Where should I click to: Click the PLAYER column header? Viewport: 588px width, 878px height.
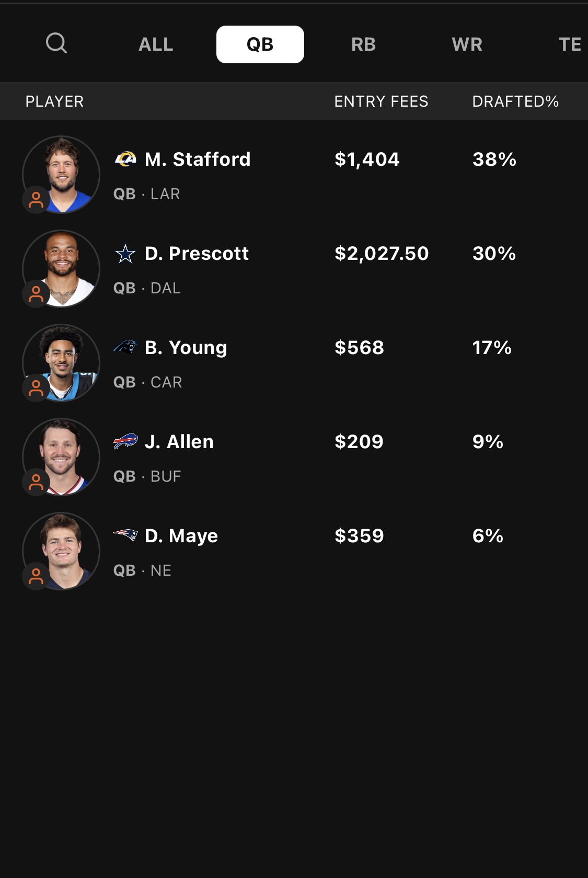55,101
